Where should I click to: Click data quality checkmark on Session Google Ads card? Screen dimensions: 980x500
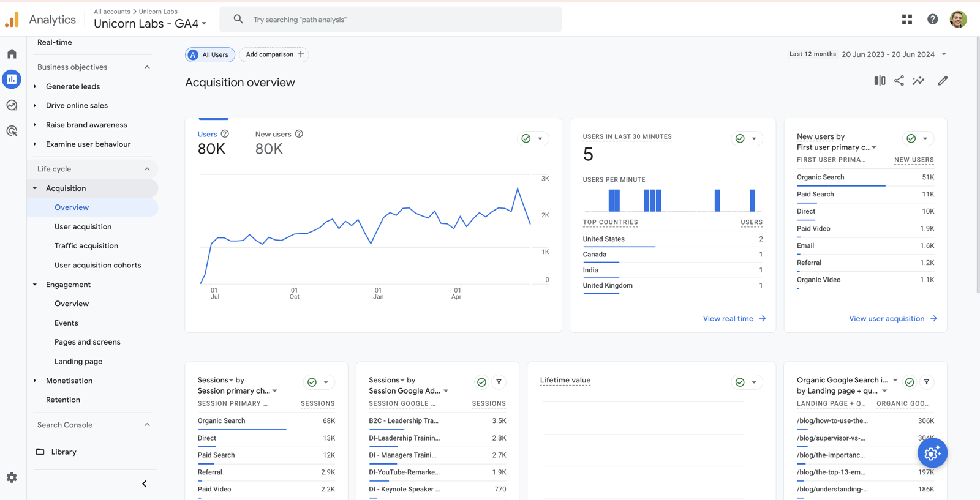click(x=482, y=382)
